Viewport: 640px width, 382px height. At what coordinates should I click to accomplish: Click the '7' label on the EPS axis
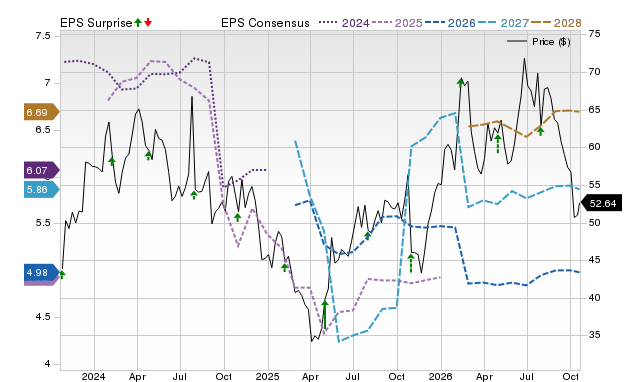[47, 83]
